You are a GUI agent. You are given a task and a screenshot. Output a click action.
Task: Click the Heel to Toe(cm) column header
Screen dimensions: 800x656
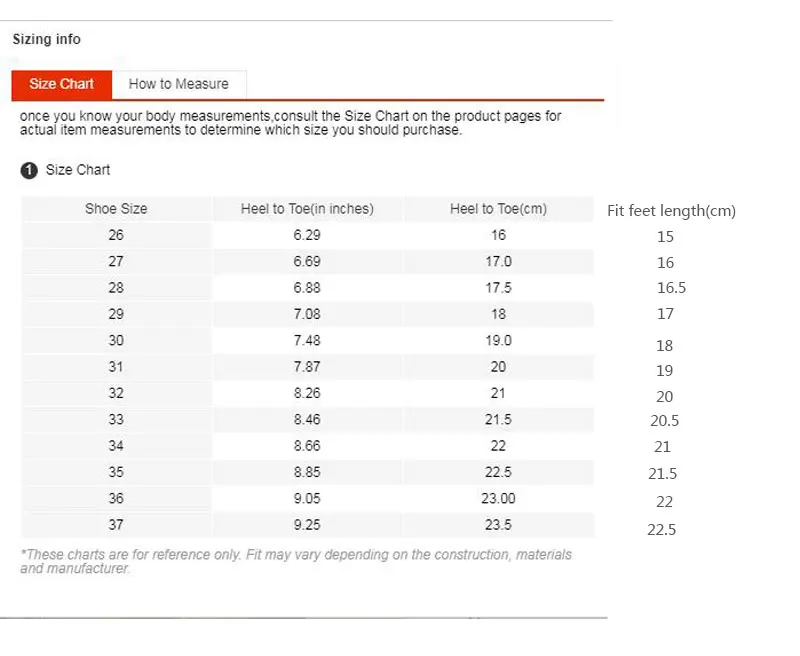tap(498, 209)
